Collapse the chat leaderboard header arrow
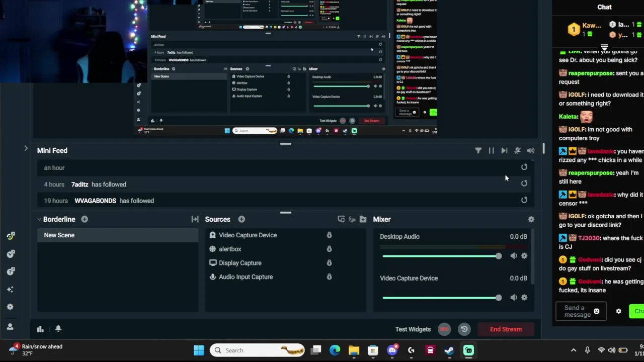Image resolution: width=644 pixels, height=362 pixels. 604,47
